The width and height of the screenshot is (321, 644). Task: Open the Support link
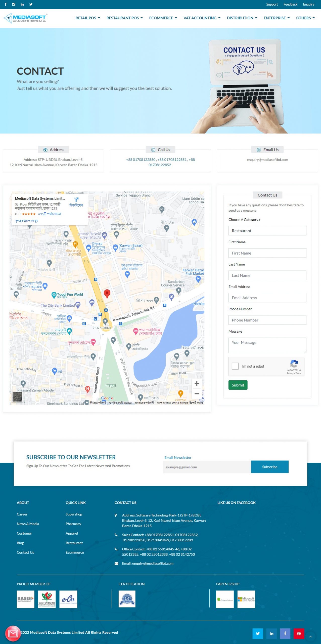click(272, 4)
